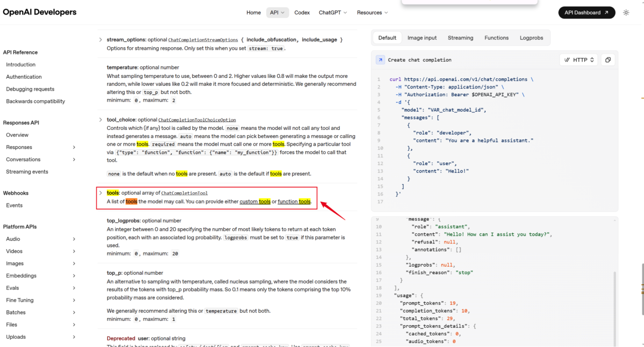Go to OpenAI Developers home logo
Image resolution: width=644 pixels, height=347 pixels.
tap(39, 12)
